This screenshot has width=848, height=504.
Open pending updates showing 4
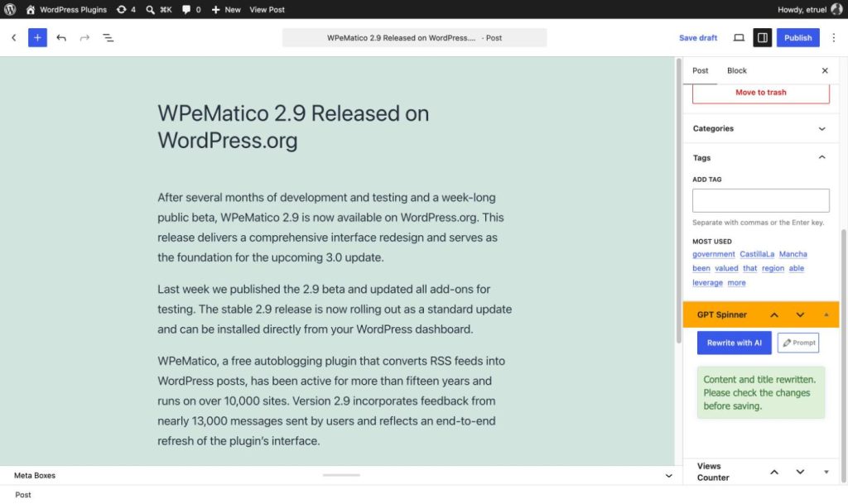(126, 9)
